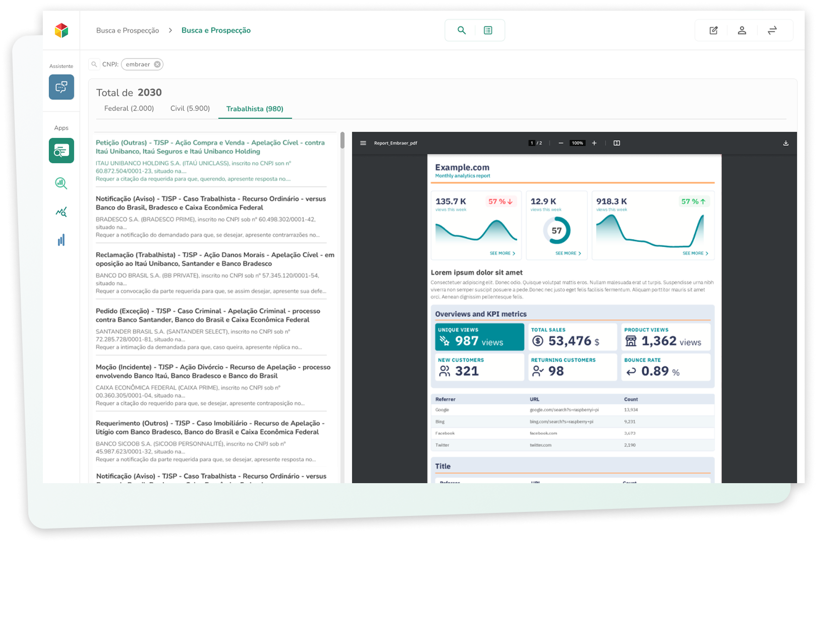The image size is (840, 640).
Task: Click the green Busca e Prospecção breadcrumb
Action: click(x=216, y=30)
